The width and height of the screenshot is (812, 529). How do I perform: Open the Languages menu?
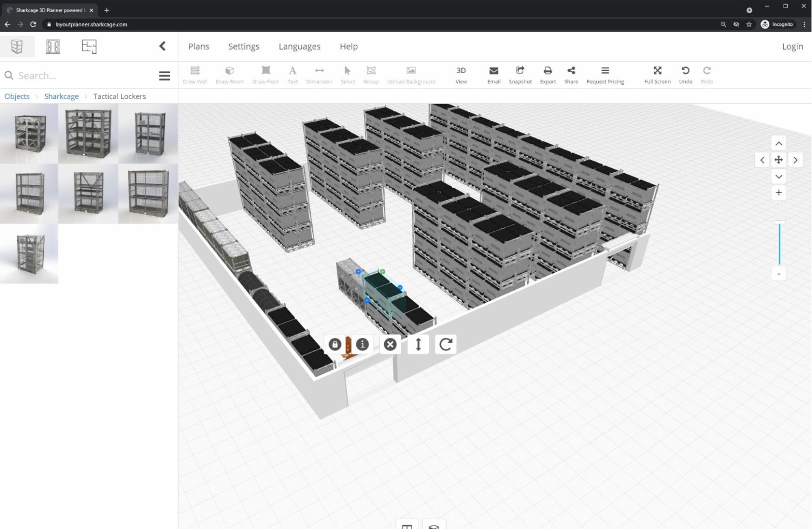[x=299, y=46]
